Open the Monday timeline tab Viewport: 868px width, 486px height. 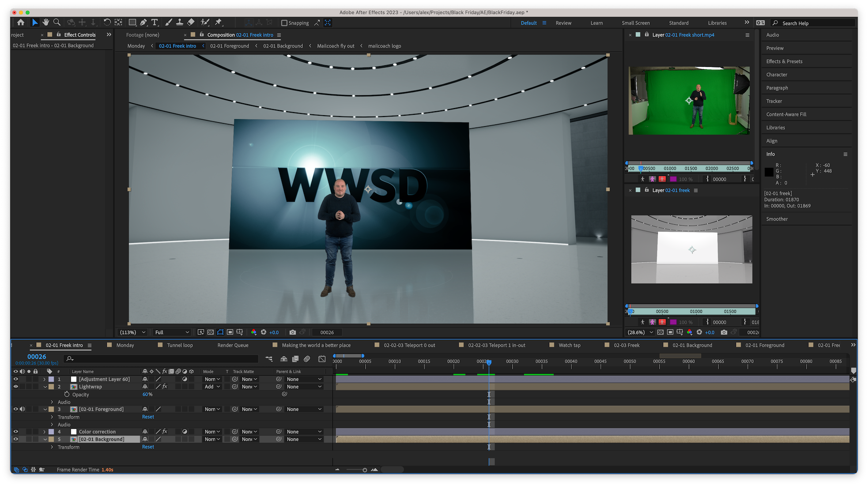pyautogui.click(x=125, y=345)
